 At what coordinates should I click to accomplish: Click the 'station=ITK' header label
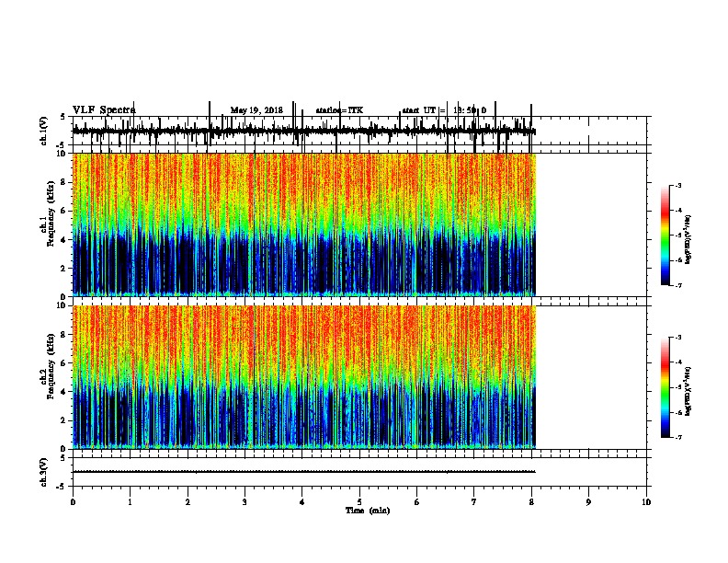tap(339, 110)
